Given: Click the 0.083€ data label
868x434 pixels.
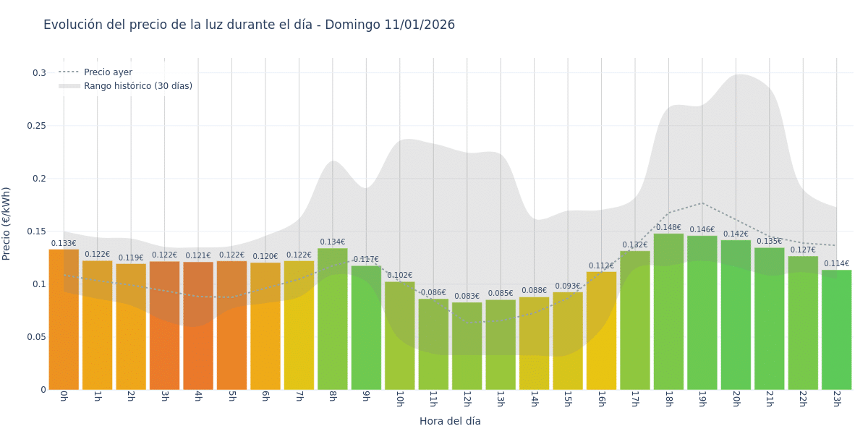Looking at the screenshot, I should pyautogui.click(x=467, y=296).
